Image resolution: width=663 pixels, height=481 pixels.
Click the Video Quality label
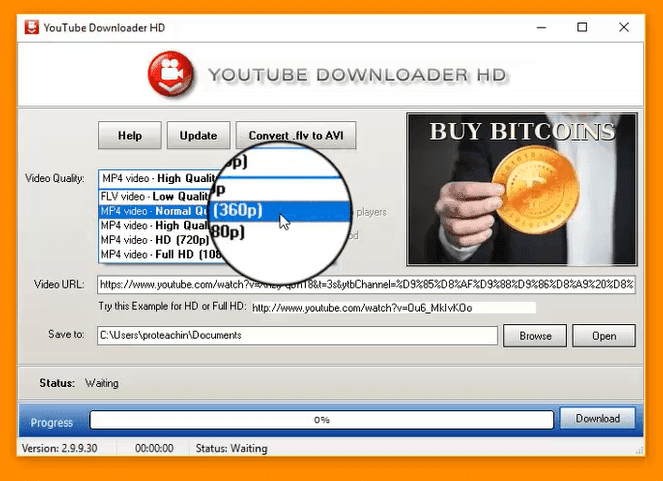click(55, 178)
